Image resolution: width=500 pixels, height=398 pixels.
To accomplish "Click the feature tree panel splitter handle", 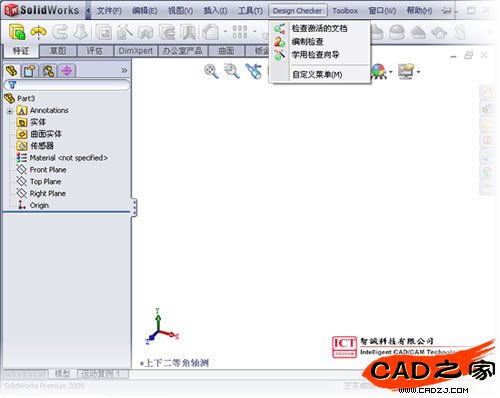I will coord(134,208).
